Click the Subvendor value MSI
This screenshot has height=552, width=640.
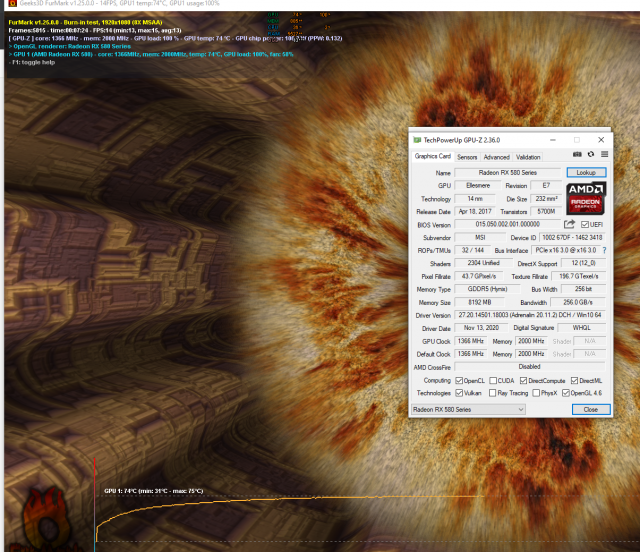480,237
